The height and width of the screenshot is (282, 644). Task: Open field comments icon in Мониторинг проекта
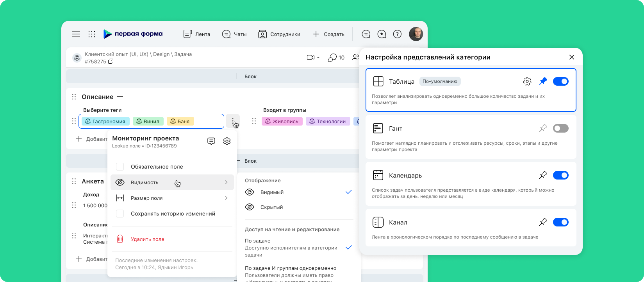coord(211,141)
